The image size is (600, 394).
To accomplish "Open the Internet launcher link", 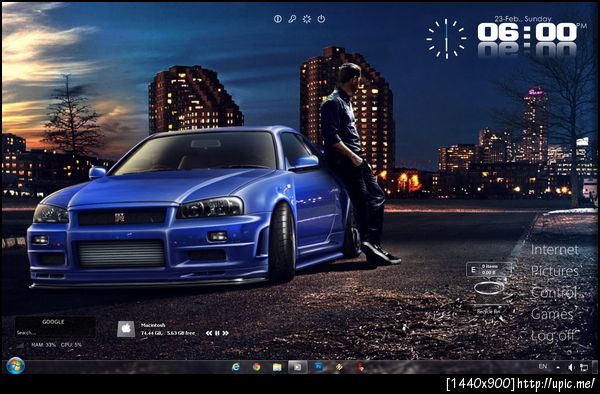I will click(554, 250).
